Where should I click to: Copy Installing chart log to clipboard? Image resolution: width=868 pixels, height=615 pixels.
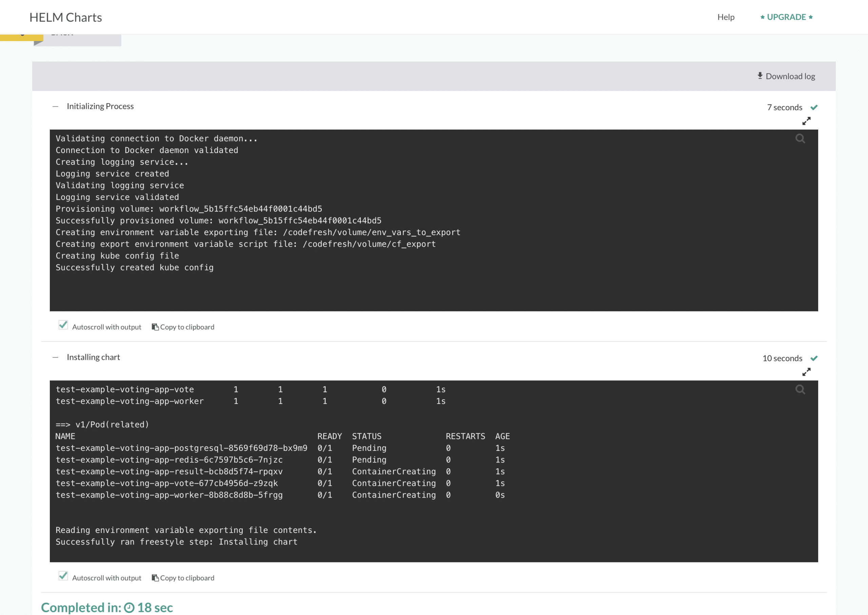tap(183, 578)
